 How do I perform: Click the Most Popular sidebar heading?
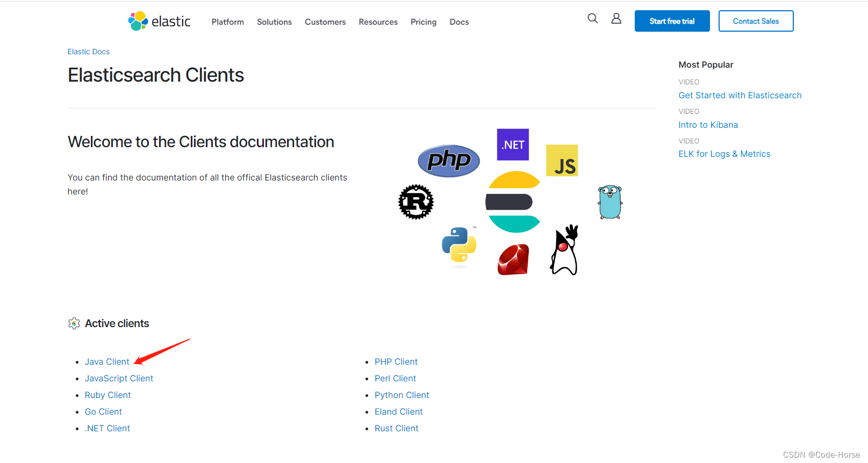coord(706,64)
